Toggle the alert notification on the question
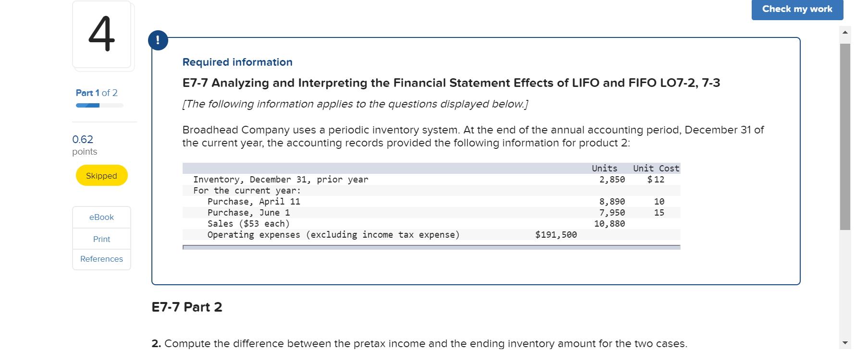 point(159,40)
